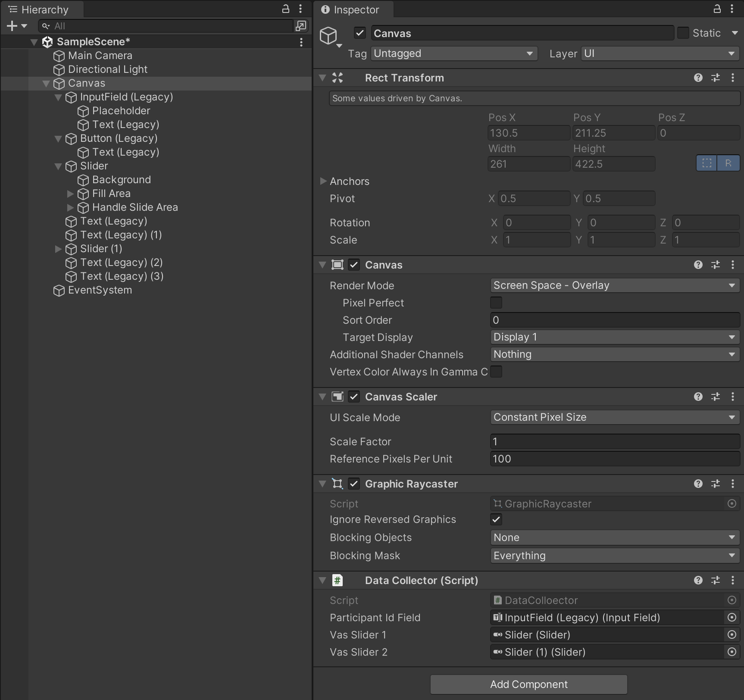Click the lock icon on the Inspector panel
The width and height of the screenshot is (744, 700).
(717, 9)
